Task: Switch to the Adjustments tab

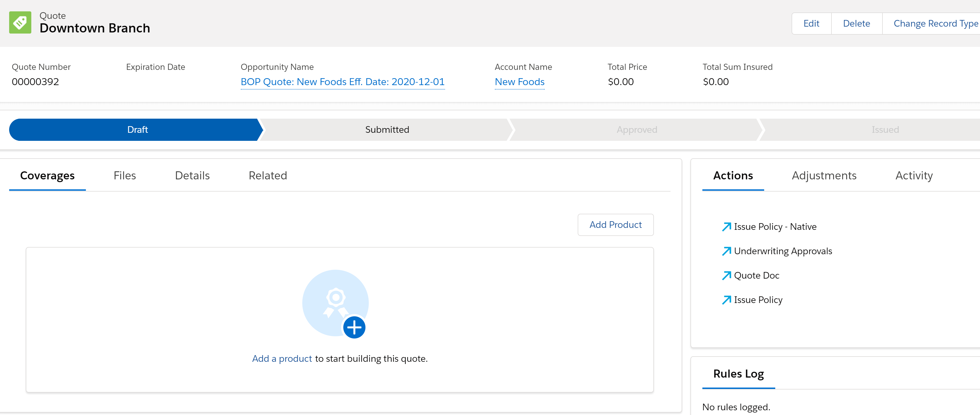Action: [824, 175]
